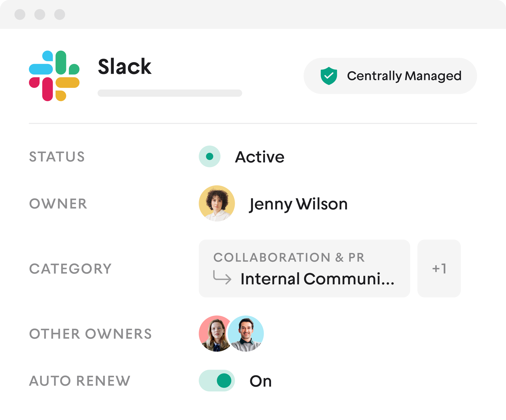Click the man's avatar in Other Owners
The image size is (506, 420).
pos(246,334)
